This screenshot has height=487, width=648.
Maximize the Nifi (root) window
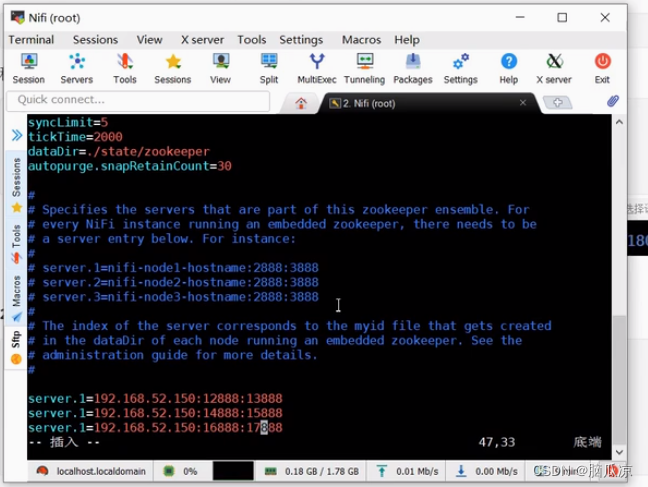(x=562, y=17)
